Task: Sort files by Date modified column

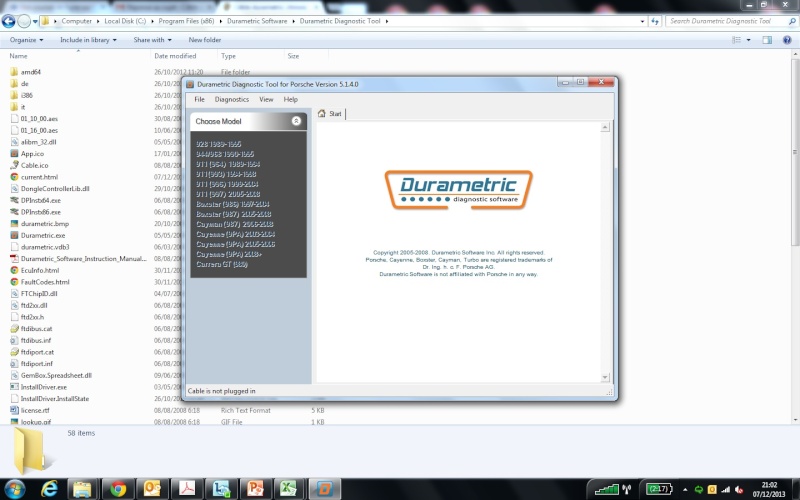Action: (175, 56)
